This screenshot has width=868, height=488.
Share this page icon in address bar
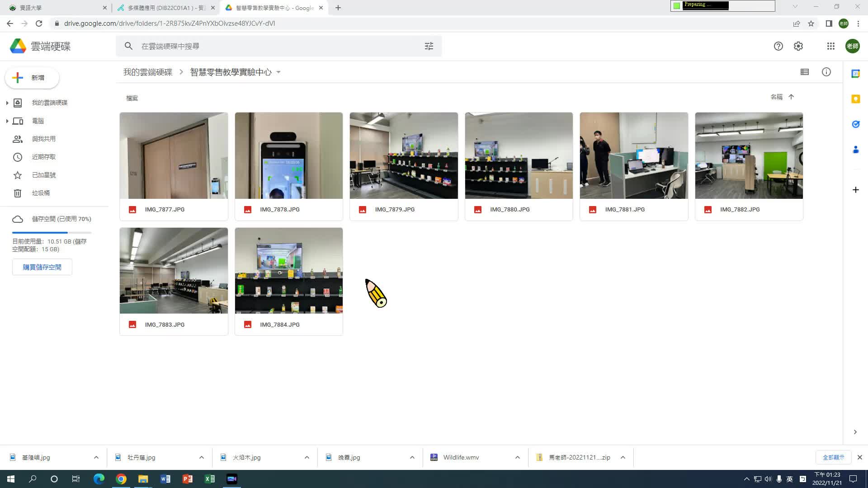tap(797, 23)
